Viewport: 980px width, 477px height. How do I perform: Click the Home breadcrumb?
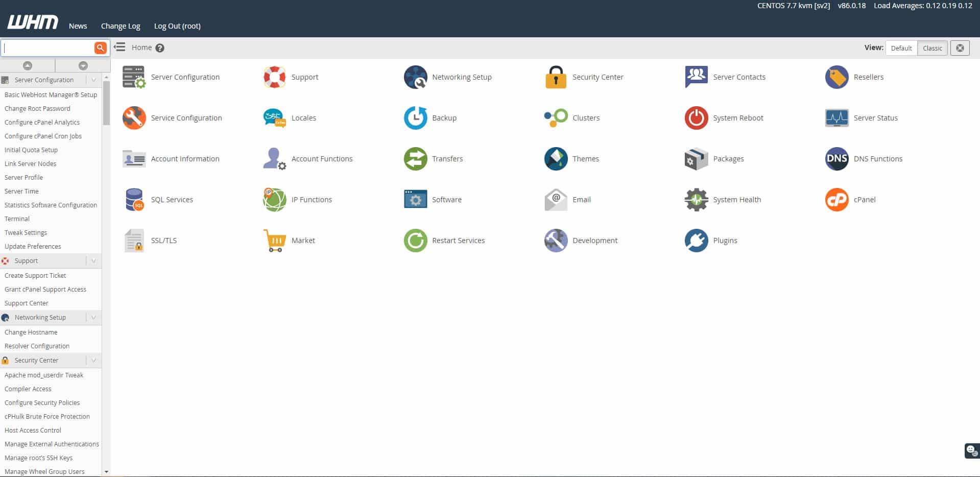coord(141,47)
